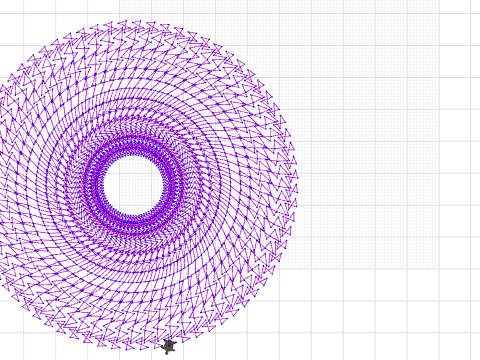Click the blank canvas below the fine-mesh grid

(x=360, y=313)
